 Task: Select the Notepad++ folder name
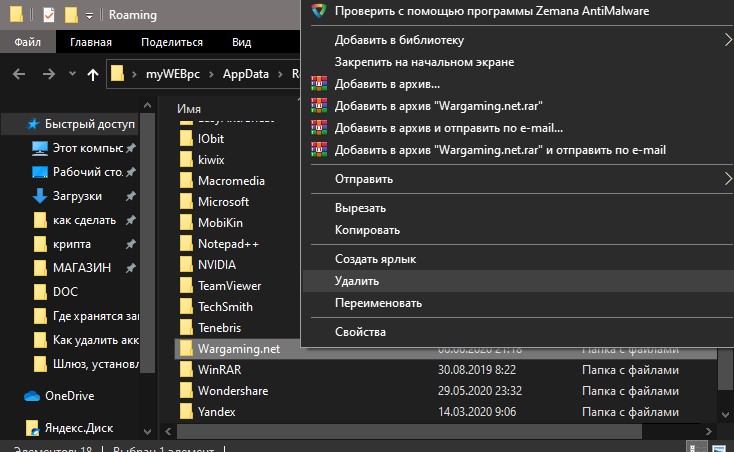pos(228,244)
